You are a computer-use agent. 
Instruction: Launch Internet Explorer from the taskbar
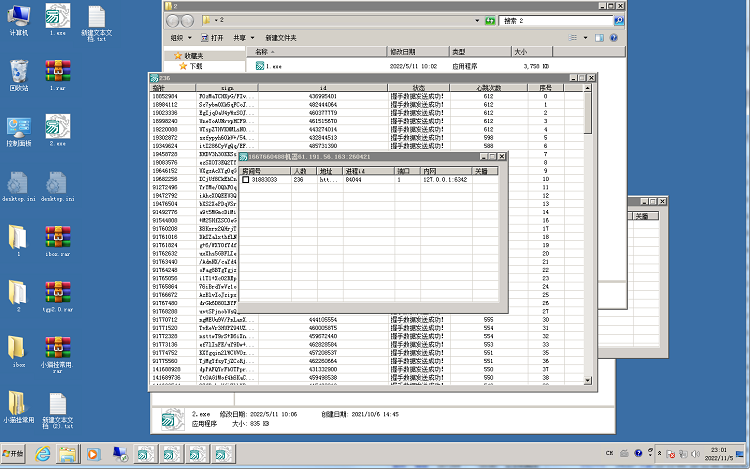coord(43,454)
